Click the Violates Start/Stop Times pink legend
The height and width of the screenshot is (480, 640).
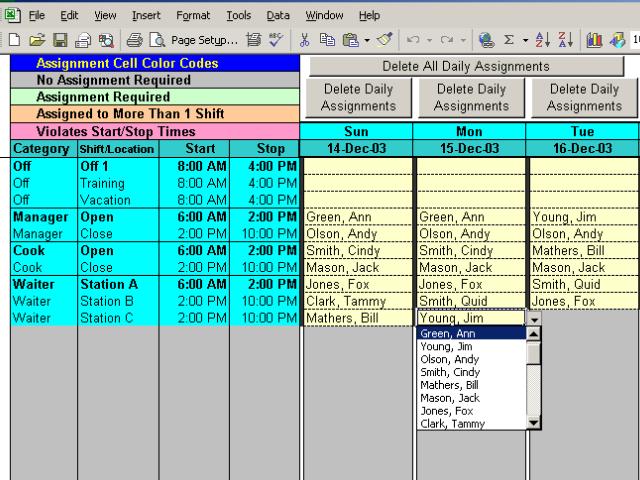[155, 131]
